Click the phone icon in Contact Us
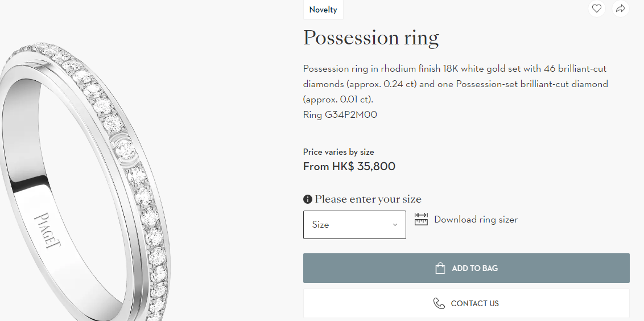This screenshot has height=321, width=644. [x=439, y=303]
